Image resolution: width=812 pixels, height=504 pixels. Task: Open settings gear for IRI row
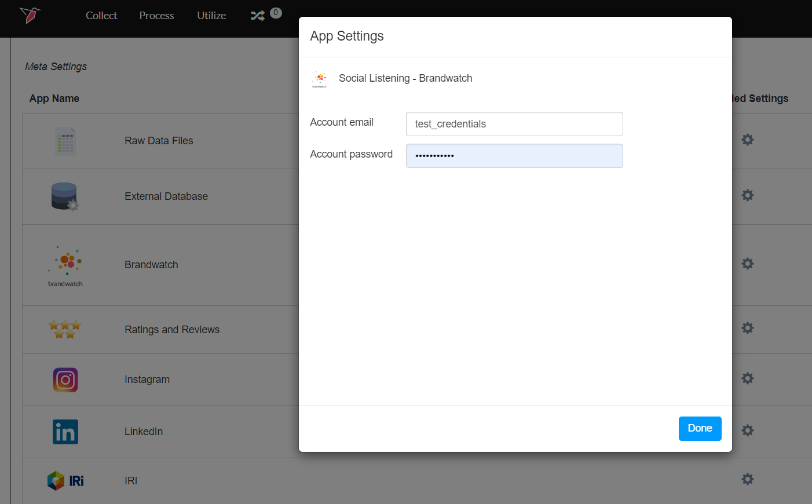click(x=748, y=479)
